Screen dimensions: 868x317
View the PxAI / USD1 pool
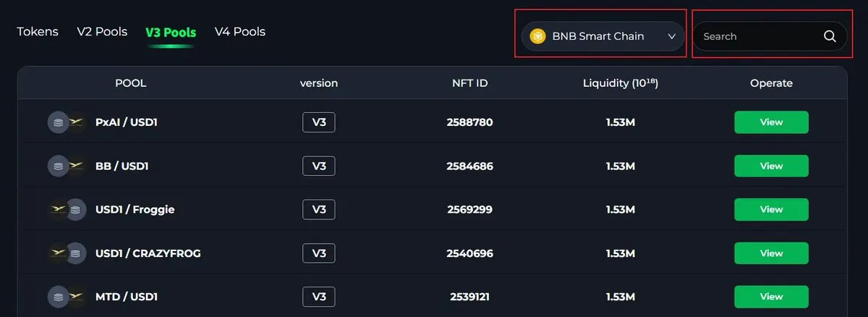click(771, 122)
